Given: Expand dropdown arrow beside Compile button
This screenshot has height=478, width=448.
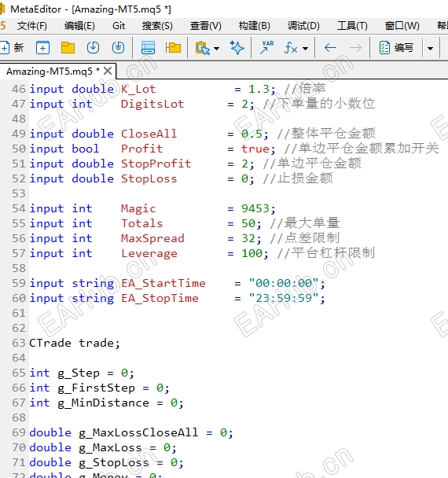Looking at the screenshot, I should [431, 48].
